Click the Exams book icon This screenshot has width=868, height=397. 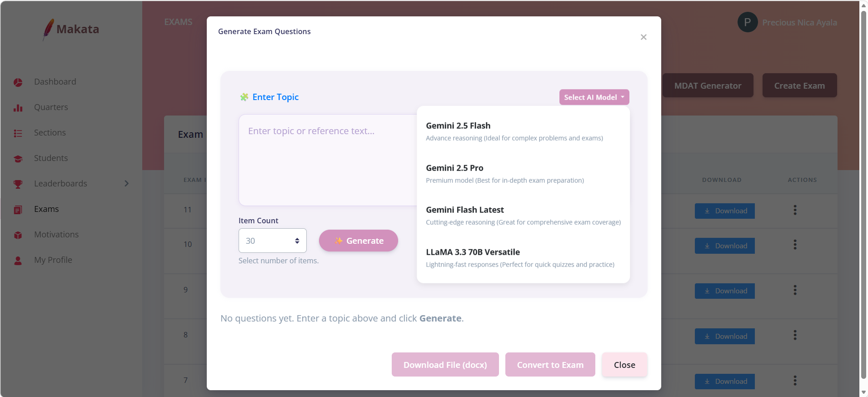pyautogui.click(x=18, y=210)
